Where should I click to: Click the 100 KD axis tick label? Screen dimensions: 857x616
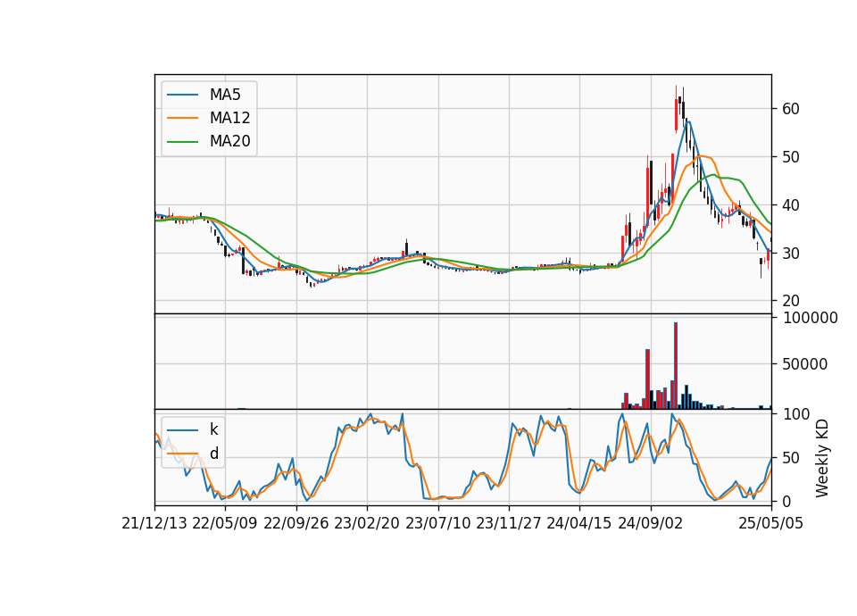pos(795,414)
